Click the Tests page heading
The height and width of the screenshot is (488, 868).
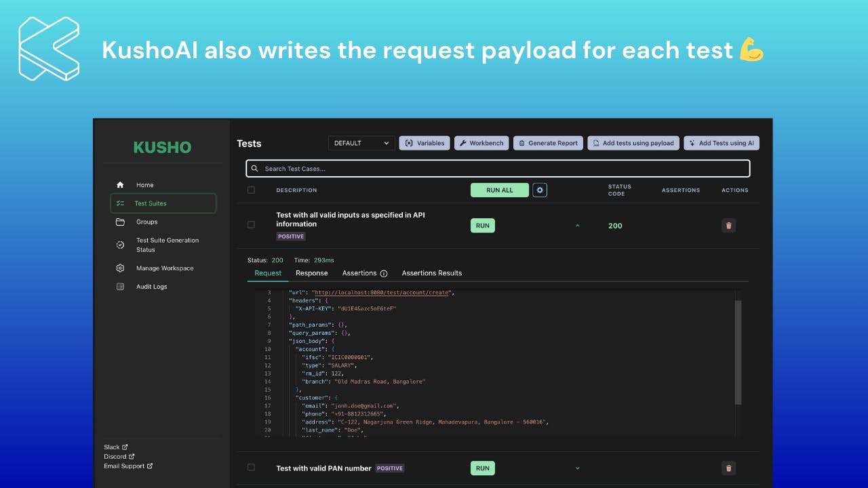point(249,144)
